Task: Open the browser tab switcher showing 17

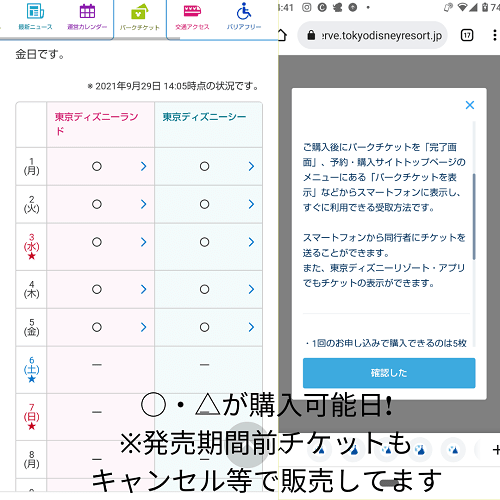Action: tap(467, 35)
